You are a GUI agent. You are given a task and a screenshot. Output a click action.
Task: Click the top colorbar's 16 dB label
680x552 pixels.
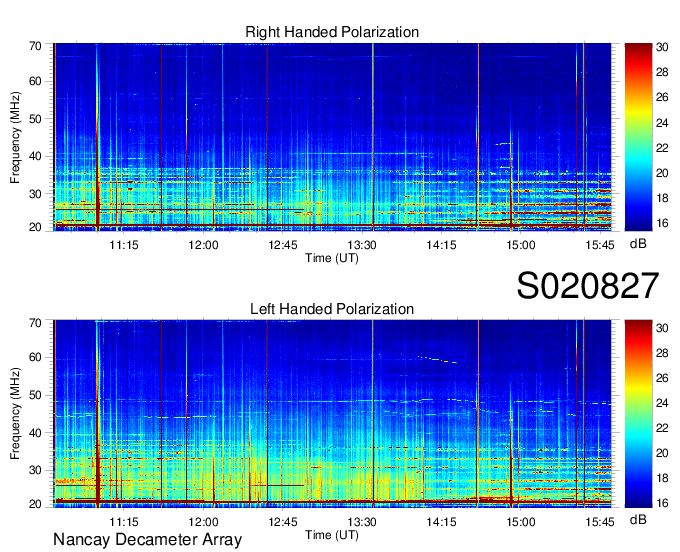pos(662,223)
